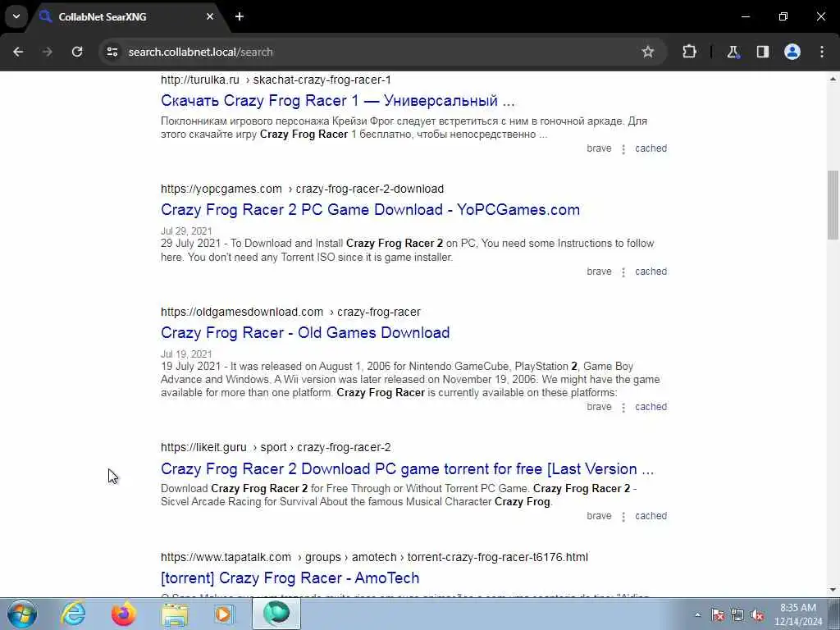The height and width of the screenshot is (630, 840).
Task: Close the CollabNet SearXNG tab
Action: coord(210,16)
